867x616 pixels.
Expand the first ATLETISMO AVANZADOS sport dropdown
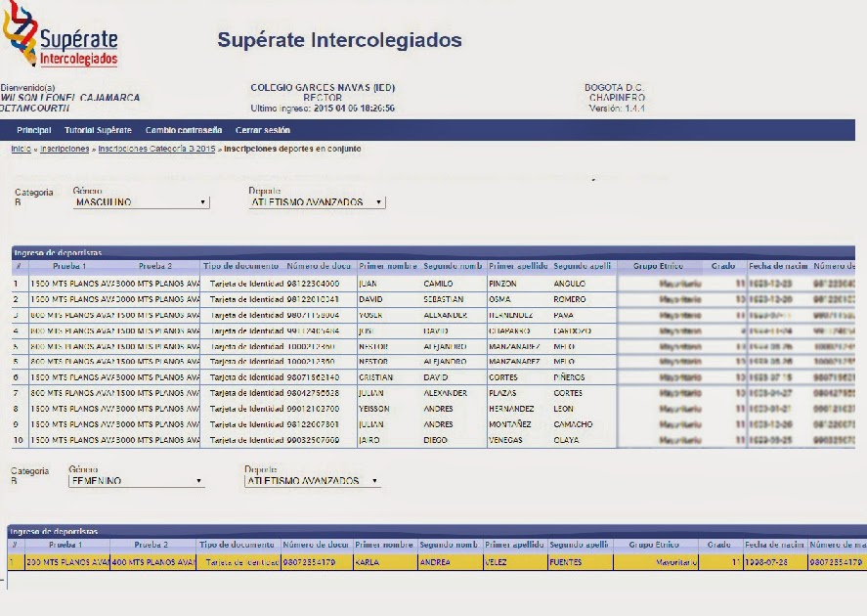[317, 202]
